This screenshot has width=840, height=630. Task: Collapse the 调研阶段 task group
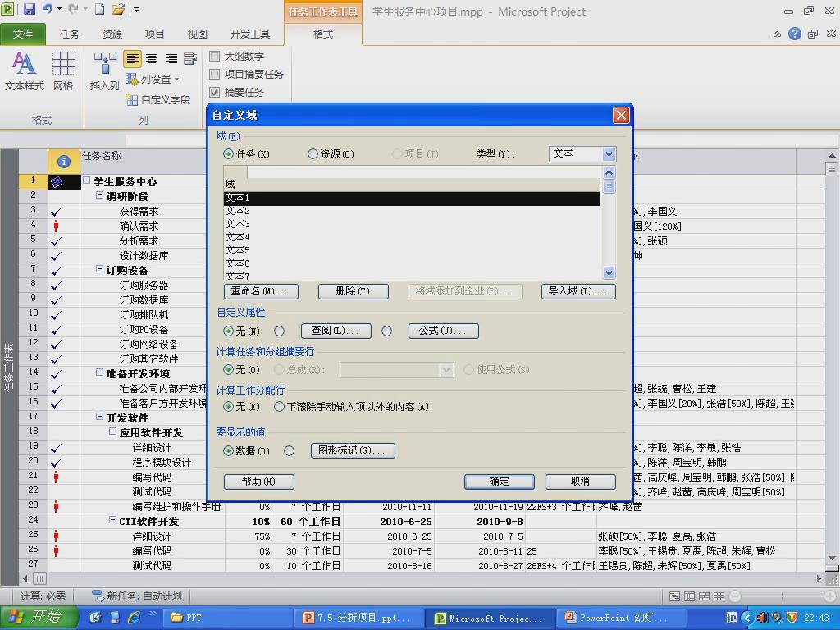[x=99, y=195]
